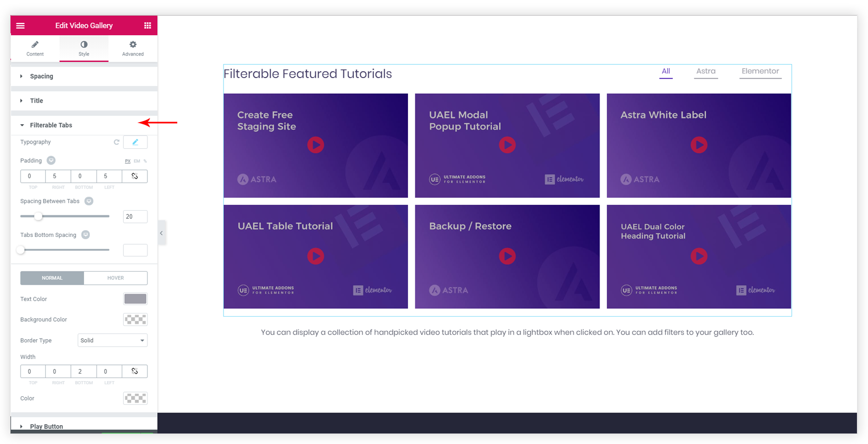Open the hamburger menu in editor header
Viewport: 868px width, 444px height.
[x=20, y=26]
